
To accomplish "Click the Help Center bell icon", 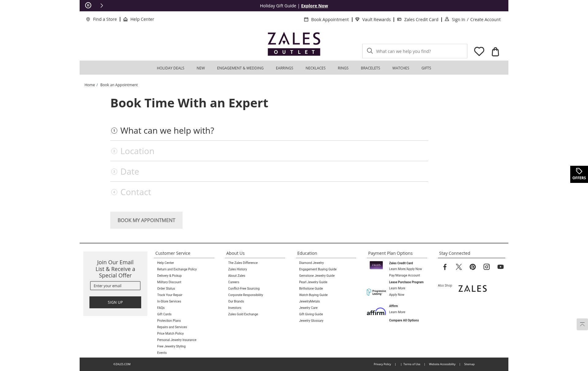I will tap(126, 19).
